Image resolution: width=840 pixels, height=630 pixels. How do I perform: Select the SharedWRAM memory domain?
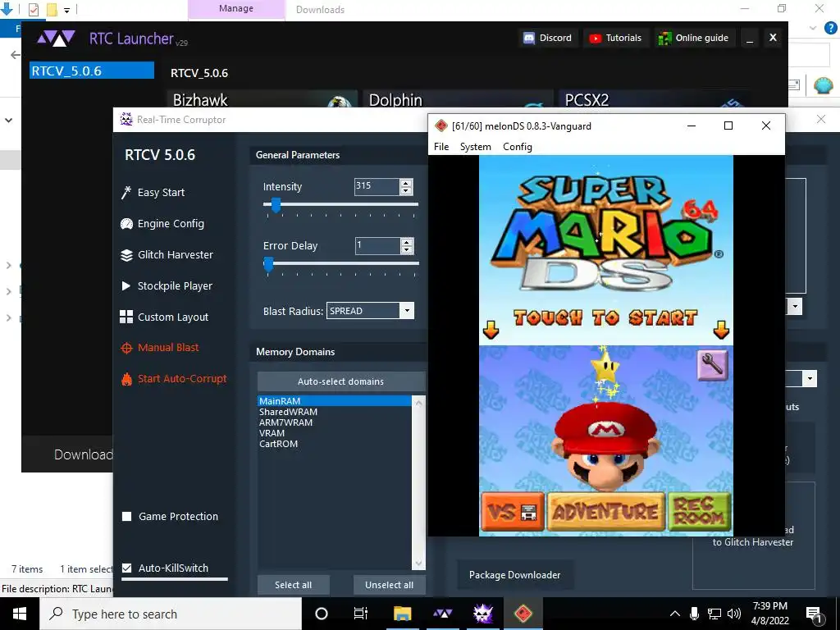tap(335, 412)
